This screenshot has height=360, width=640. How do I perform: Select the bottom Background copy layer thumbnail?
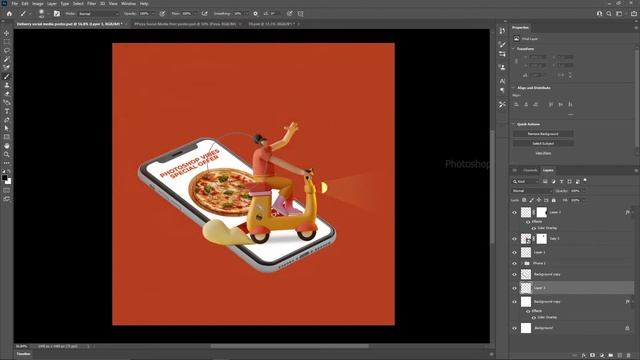coord(526,302)
